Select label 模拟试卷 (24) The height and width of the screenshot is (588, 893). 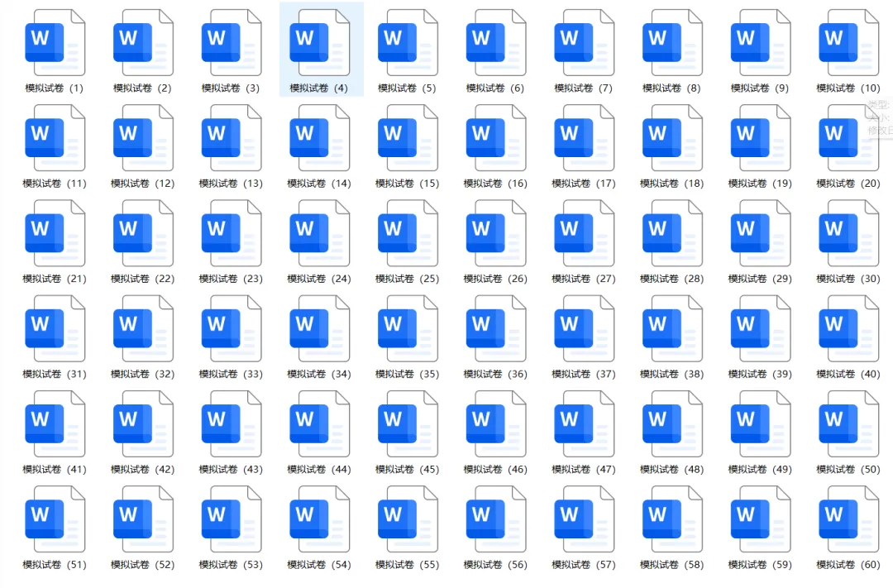coord(319,279)
